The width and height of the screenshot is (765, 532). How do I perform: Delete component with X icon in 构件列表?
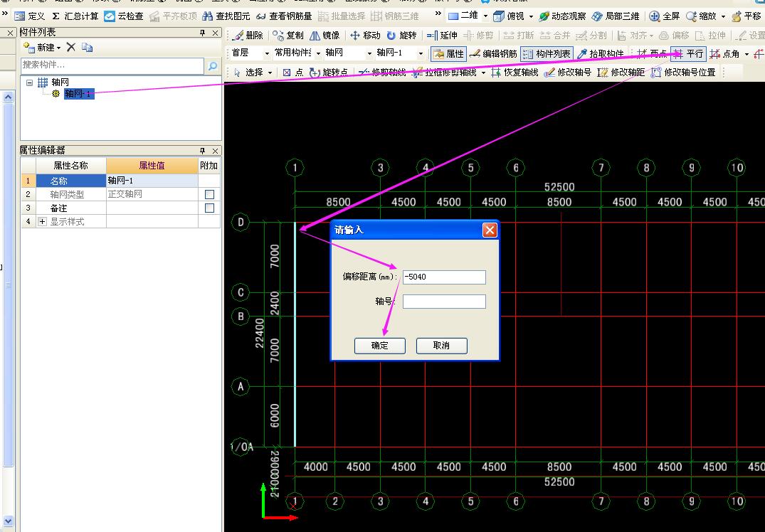point(70,48)
